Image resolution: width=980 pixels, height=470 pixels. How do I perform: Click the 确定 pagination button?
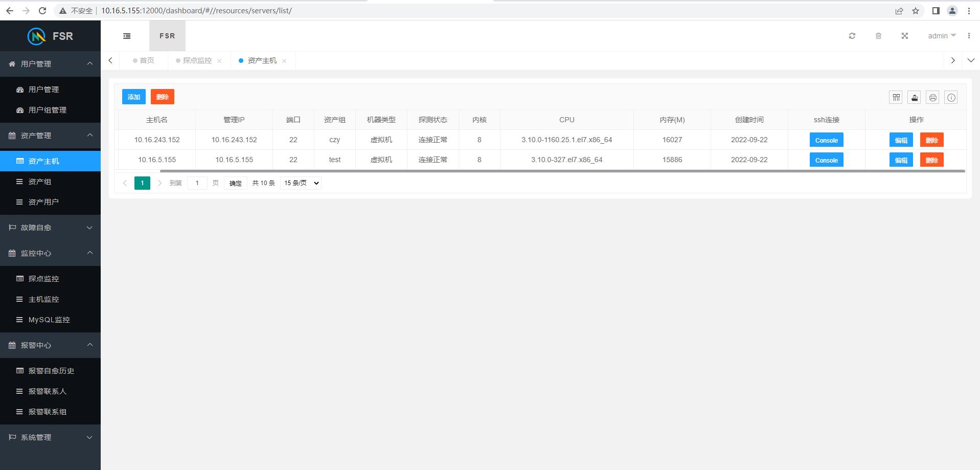click(236, 183)
